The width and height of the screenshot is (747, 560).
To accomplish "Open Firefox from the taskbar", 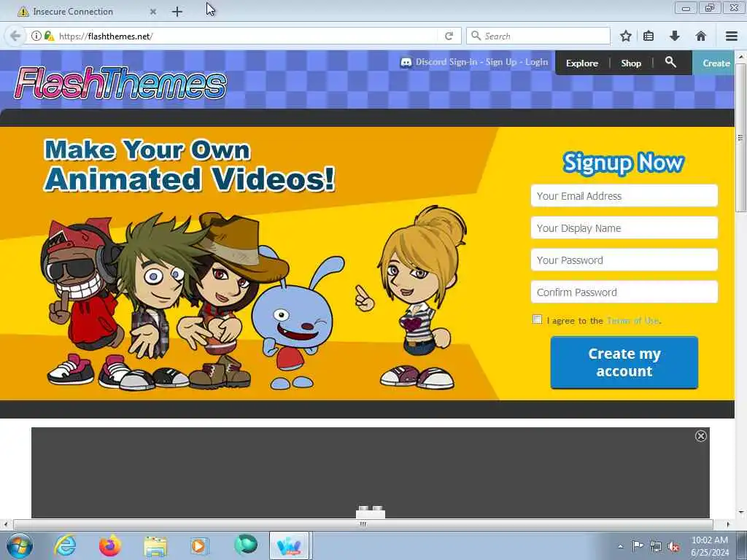I will (x=110, y=545).
